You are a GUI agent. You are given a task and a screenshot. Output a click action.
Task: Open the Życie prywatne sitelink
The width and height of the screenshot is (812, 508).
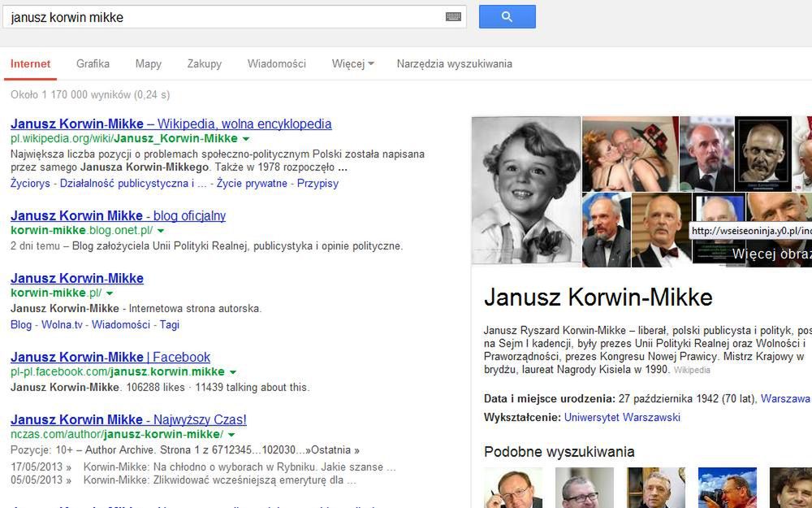[252, 184]
